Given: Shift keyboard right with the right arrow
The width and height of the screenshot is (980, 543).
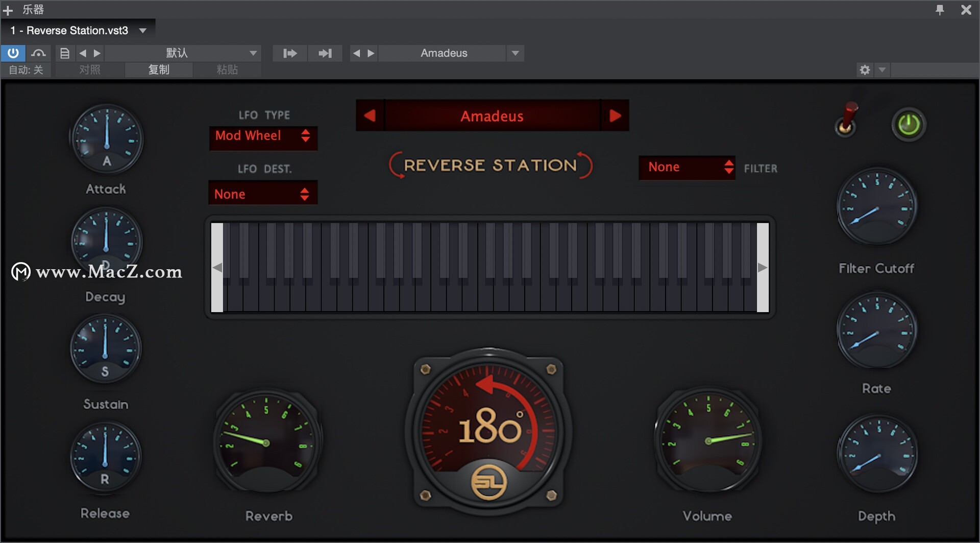Looking at the screenshot, I should pos(763,268).
